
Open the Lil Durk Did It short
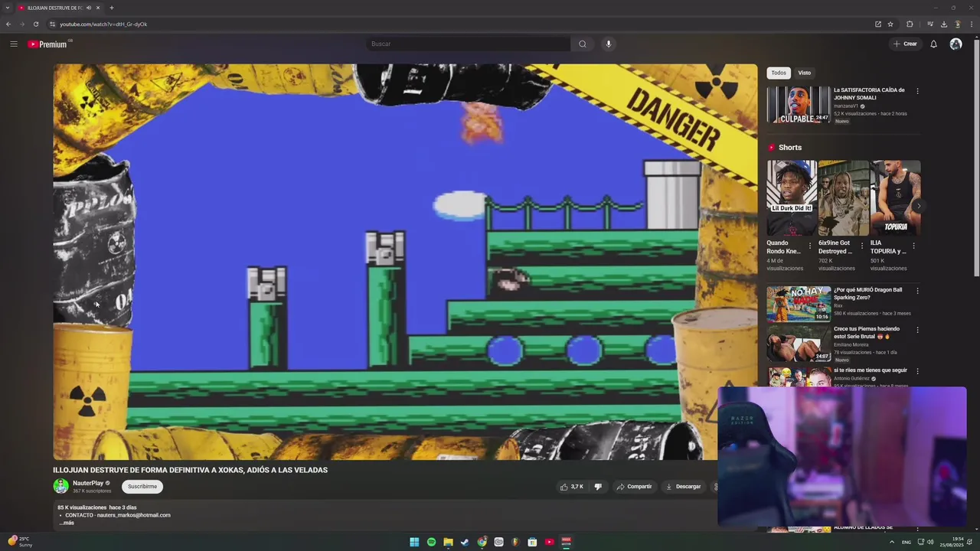coord(792,198)
